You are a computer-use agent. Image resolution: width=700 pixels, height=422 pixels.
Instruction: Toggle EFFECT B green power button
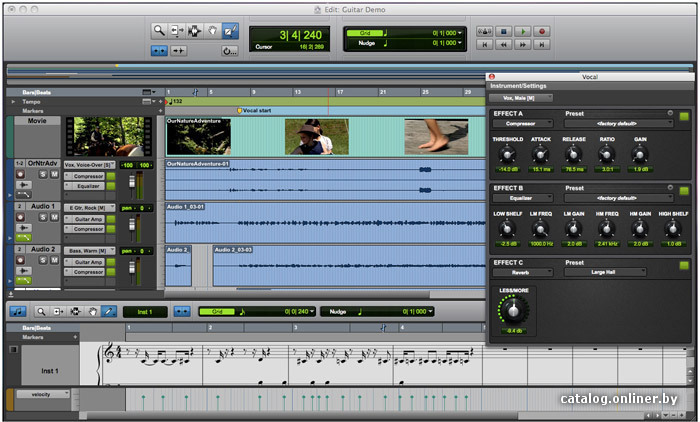coord(683,191)
